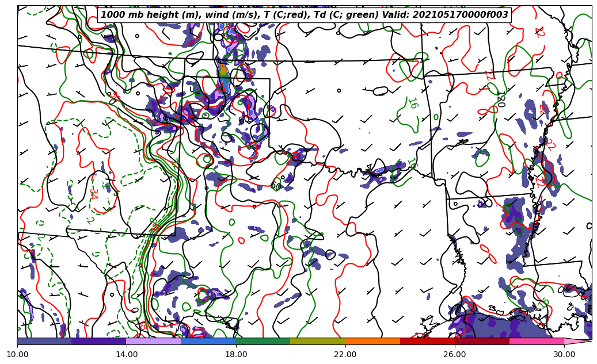Select the light lavender 14–16 colorbar segment
This screenshot has width=597, height=364.
coord(154,341)
